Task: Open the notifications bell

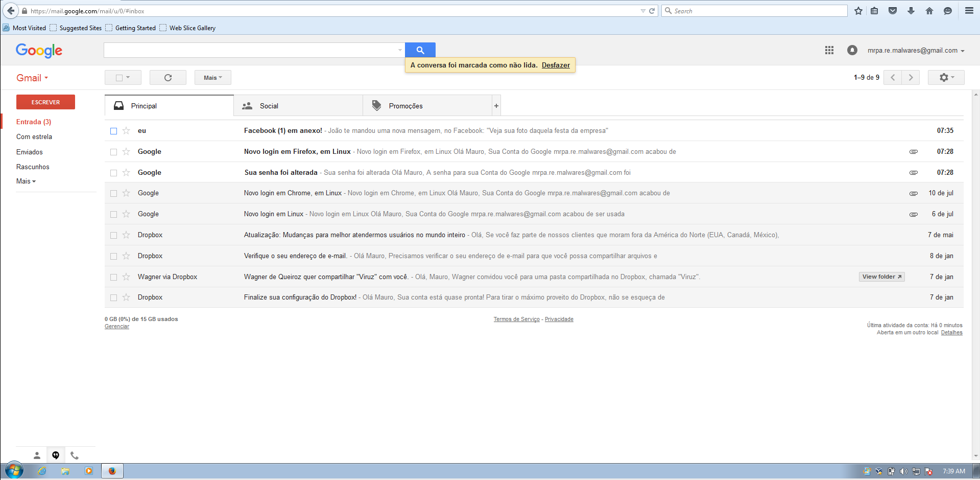Action: (852, 50)
